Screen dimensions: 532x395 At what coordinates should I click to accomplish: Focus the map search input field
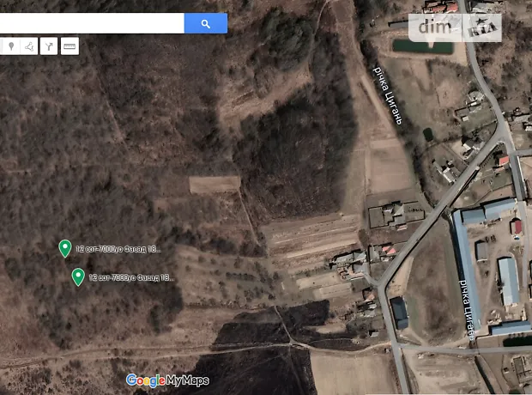92,23
